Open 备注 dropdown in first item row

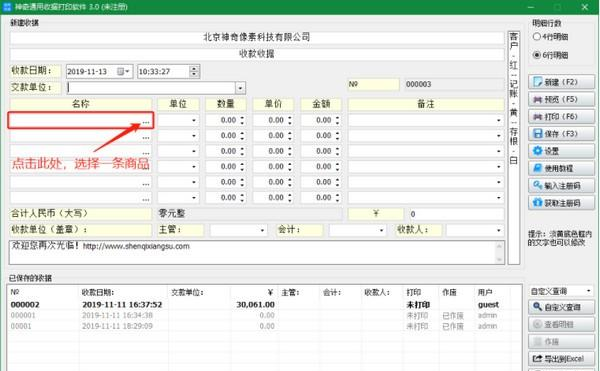[x=498, y=120]
